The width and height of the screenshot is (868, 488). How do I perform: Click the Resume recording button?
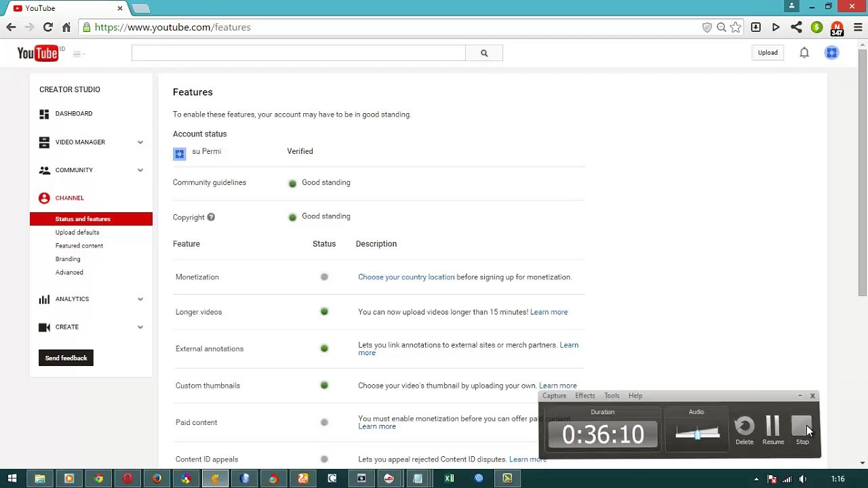coord(773,430)
